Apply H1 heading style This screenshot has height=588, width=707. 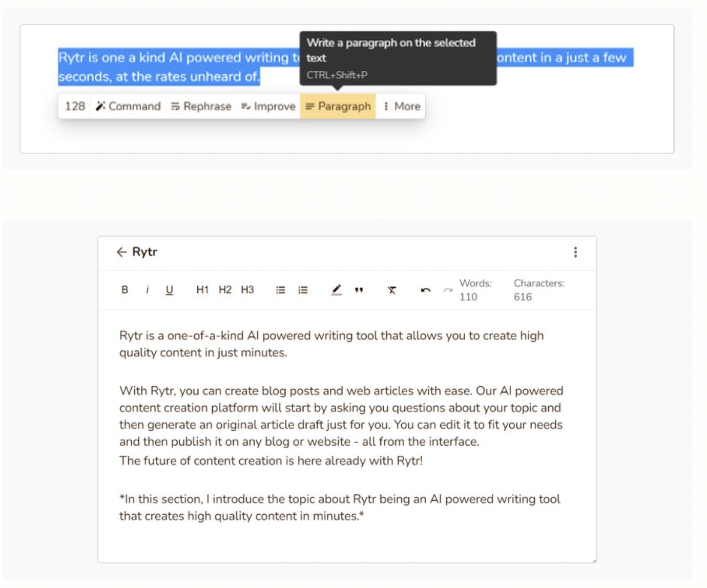[202, 290]
